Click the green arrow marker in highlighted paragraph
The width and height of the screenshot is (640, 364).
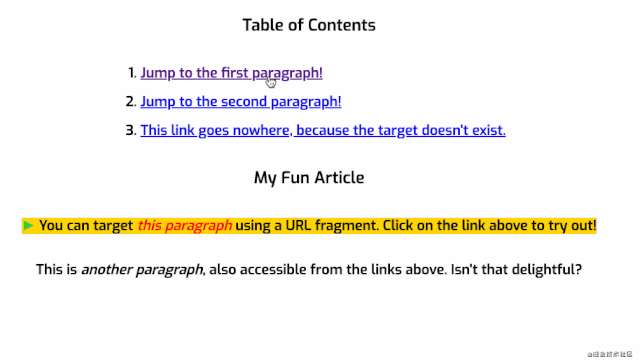pyautogui.click(x=28, y=225)
